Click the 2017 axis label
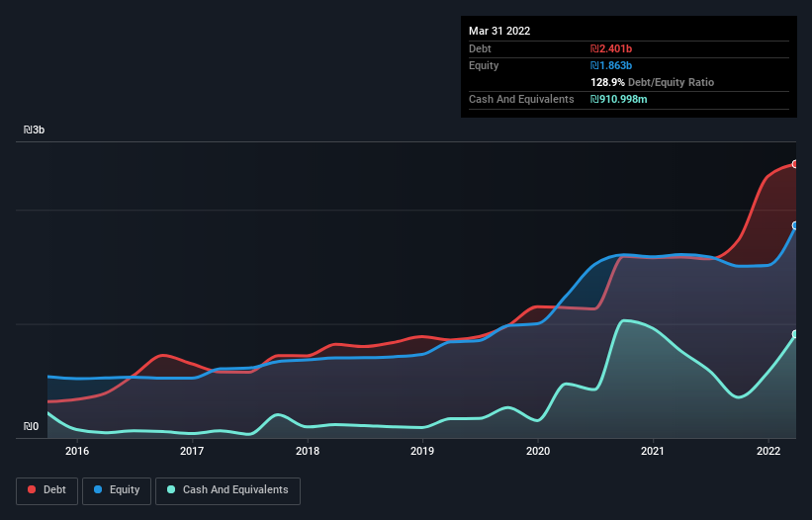The height and width of the screenshot is (520, 812). point(192,451)
